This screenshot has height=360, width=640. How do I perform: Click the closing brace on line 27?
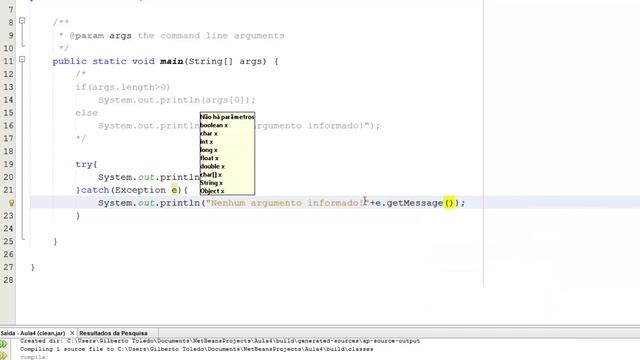coord(33,267)
